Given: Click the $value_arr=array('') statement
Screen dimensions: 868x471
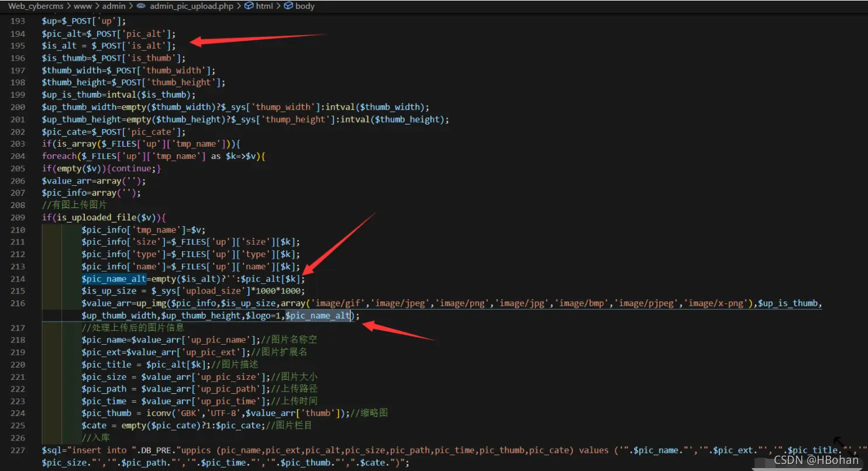Looking at the screenshot, I should click(x=94, y=181).
